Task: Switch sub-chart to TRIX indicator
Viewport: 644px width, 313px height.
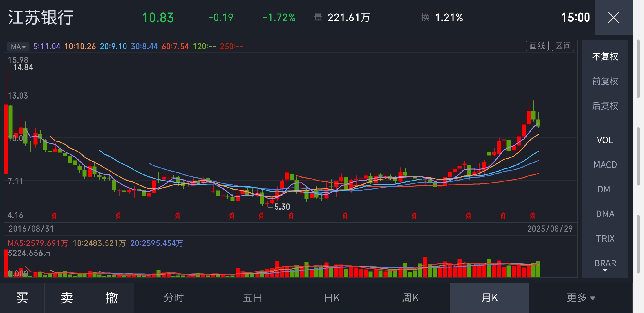Action: pos(605,239)
